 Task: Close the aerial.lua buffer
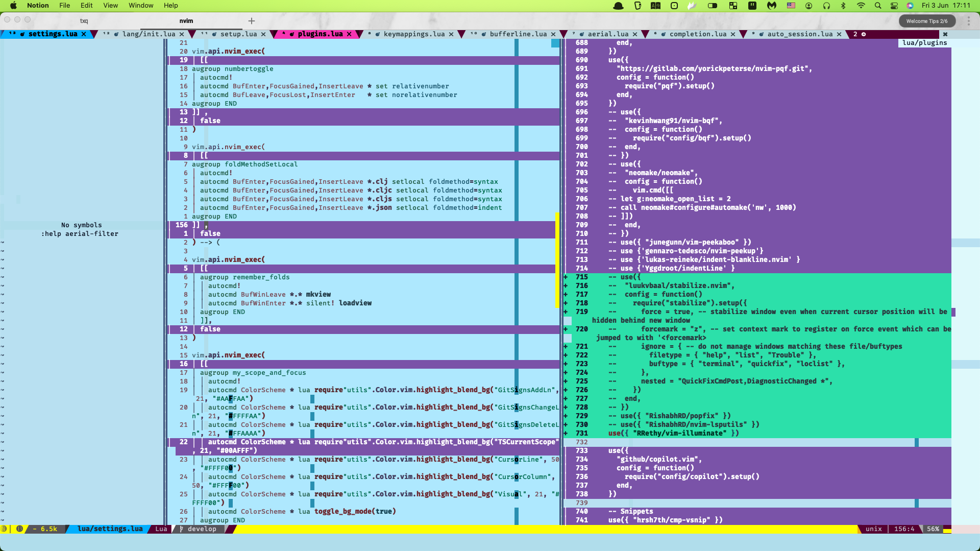[635, 34]
